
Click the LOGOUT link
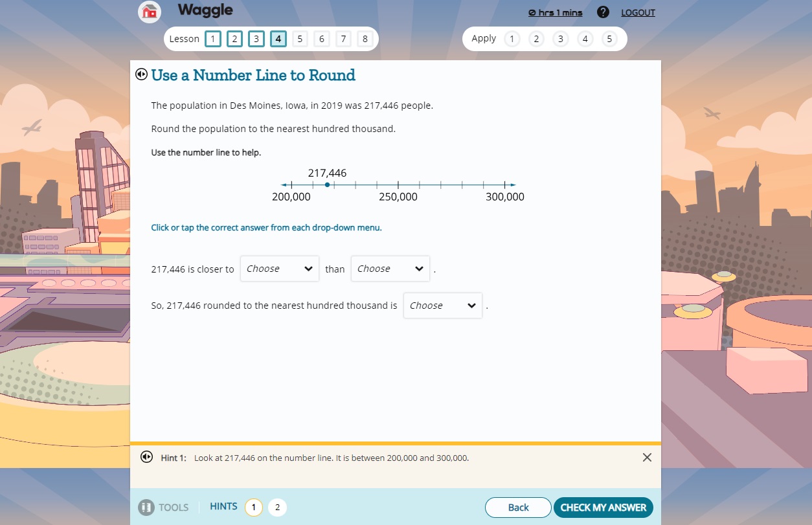click(x=638, y=12)
